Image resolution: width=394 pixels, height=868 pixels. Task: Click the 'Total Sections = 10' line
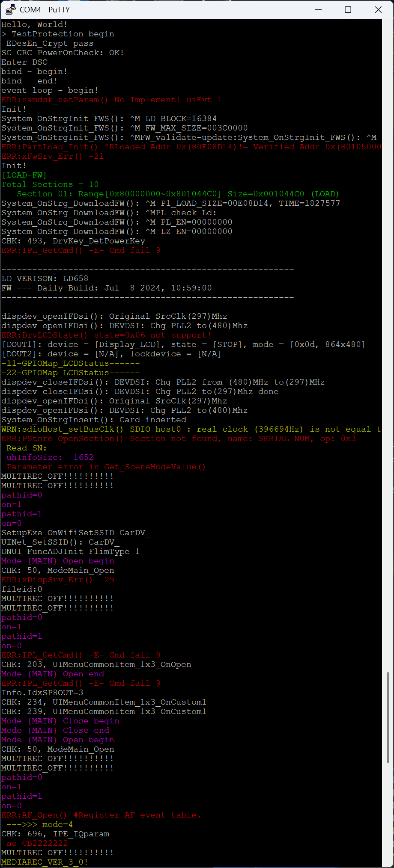(50, 184)
